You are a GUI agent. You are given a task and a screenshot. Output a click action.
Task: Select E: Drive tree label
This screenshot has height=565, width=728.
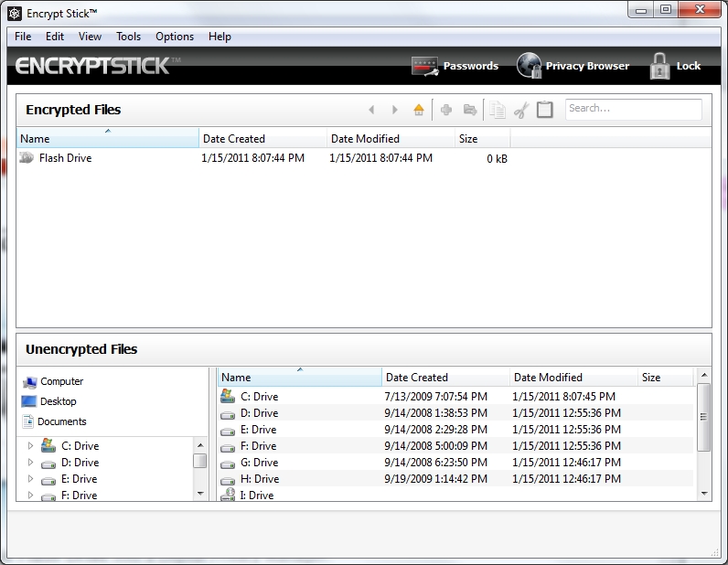tap(79, 479)
